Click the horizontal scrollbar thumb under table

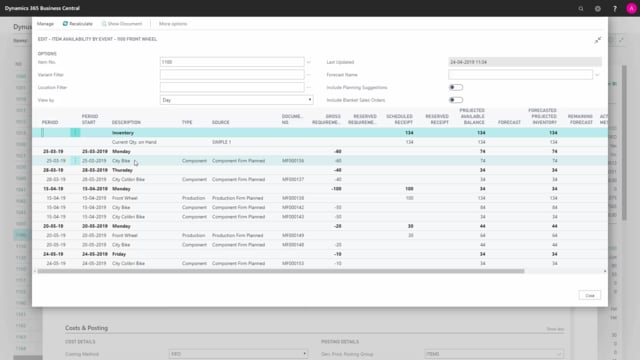281,271
